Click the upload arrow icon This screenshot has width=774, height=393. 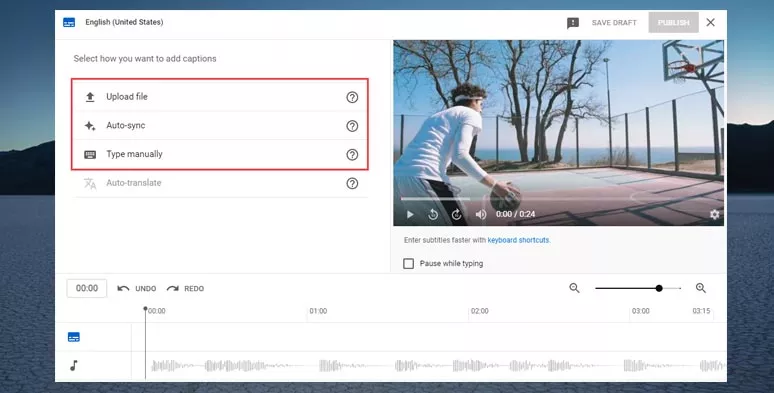(90, 97)
